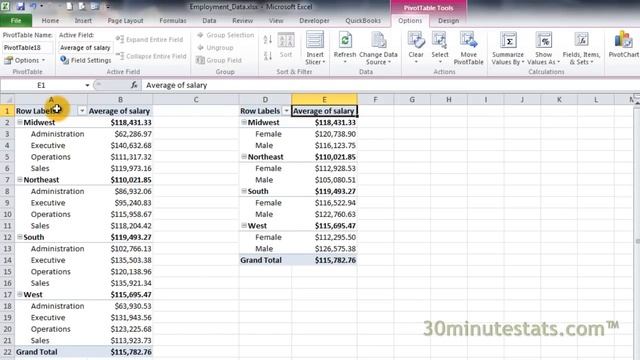The image size is (640, 360).
Task: Click Expand Entire Field
Action: point(149,40)
